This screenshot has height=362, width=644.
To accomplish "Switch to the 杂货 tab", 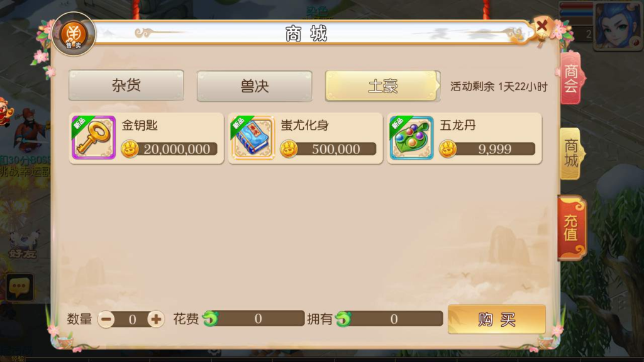I will (126, 85).
